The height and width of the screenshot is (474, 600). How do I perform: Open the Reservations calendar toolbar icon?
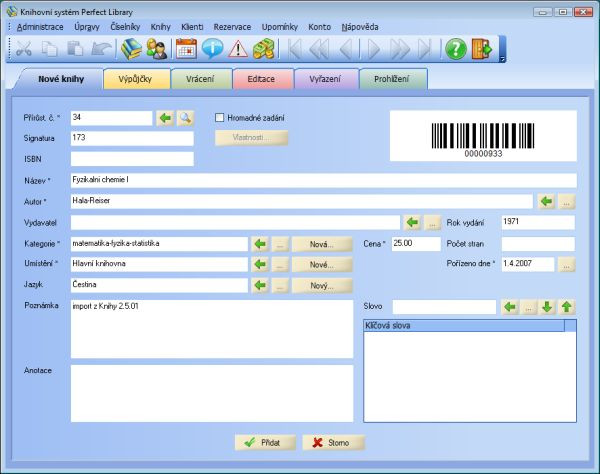coord(186,49)
